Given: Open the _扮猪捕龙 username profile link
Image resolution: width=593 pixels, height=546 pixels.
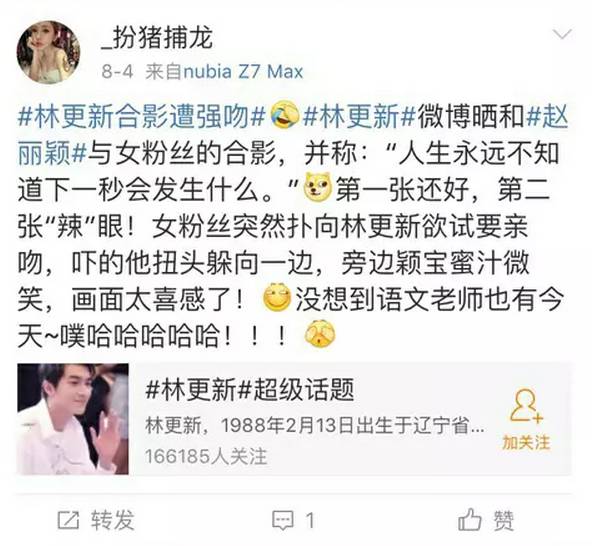Looking at the screenshot, I should [x=157, y=38].
